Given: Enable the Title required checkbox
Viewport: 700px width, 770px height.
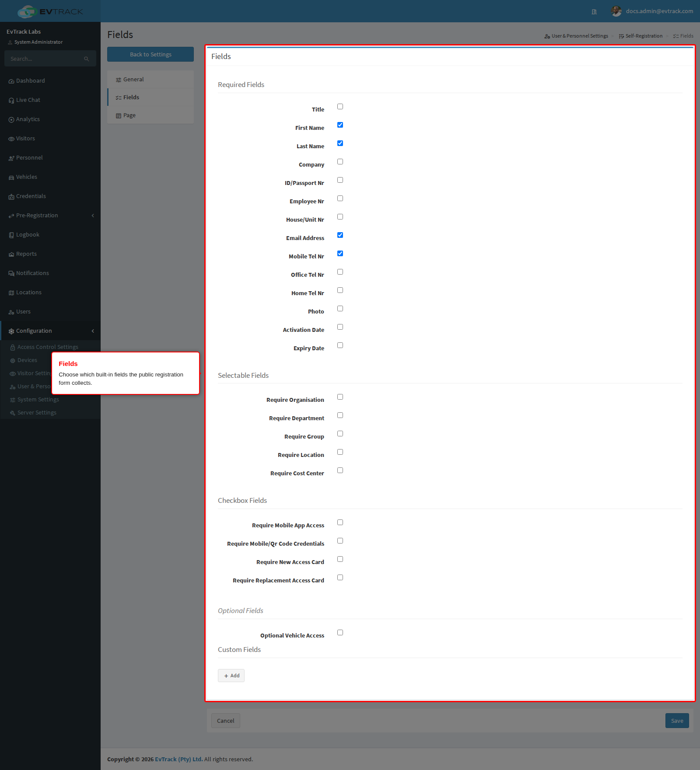Looking at the screenshot, I should tap(340, 107).
